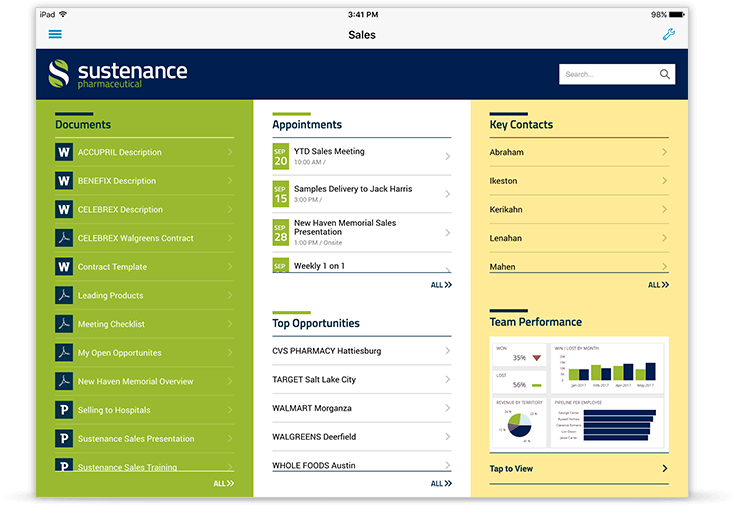Select the WALMART Morganza opportunity
Viewport: 735px width, 506px height.
pyautogui.click(x=312, y=408)
